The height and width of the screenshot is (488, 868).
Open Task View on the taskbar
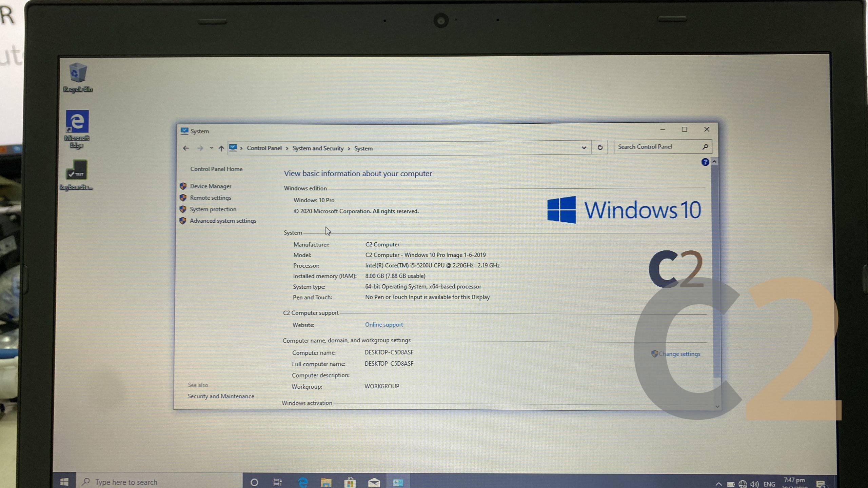coord(278,482)
